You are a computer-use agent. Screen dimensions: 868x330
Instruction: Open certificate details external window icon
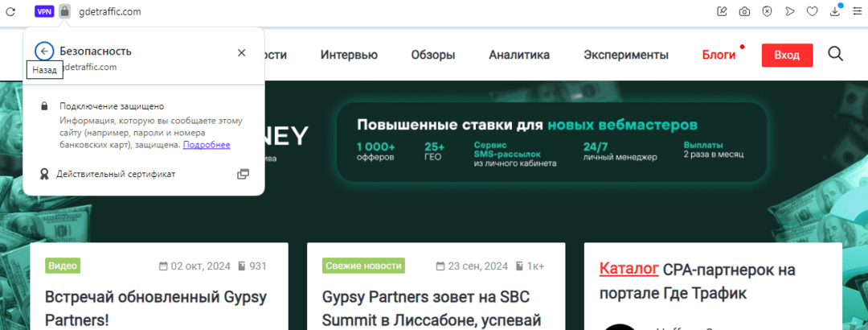pos(243,174)
